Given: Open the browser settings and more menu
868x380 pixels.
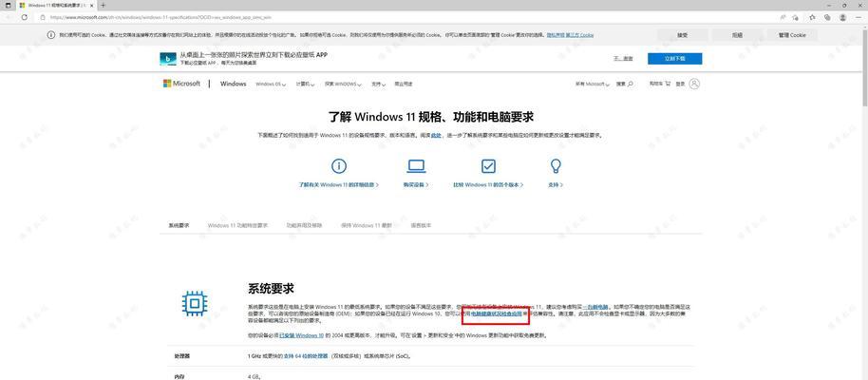Looking at the screenshot, I should click(x=859, y=17).
